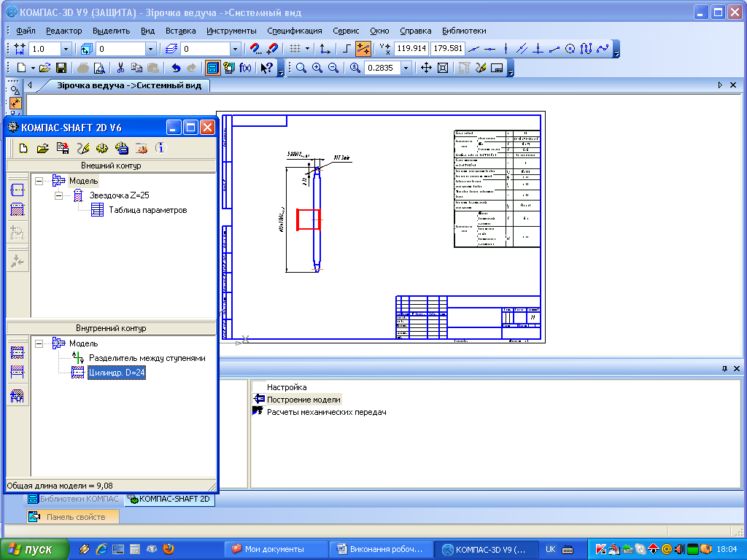Click top inner contour step icon
This screenshot has width=747, height=560.
(18, 352)
